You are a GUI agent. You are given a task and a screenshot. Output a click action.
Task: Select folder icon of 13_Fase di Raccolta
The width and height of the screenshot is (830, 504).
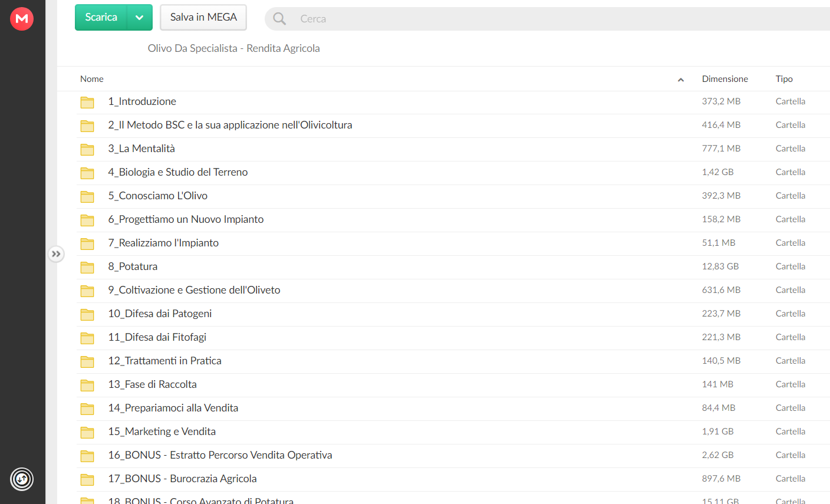87,385
